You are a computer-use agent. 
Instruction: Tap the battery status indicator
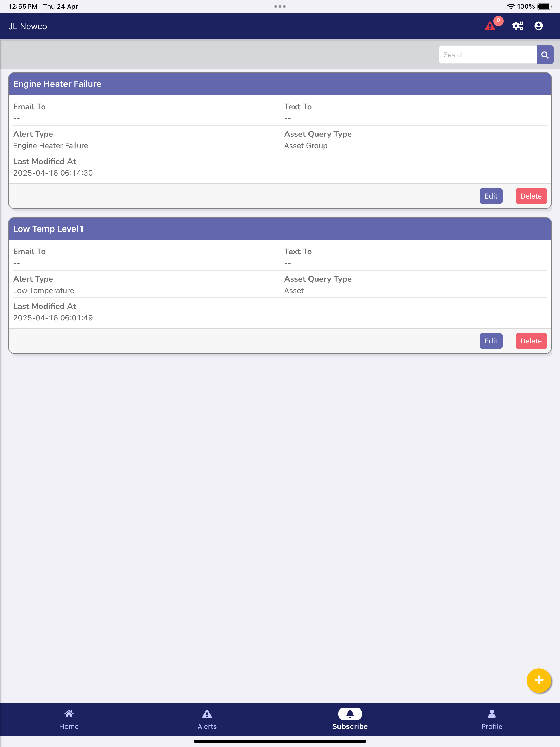click(544, 6)
